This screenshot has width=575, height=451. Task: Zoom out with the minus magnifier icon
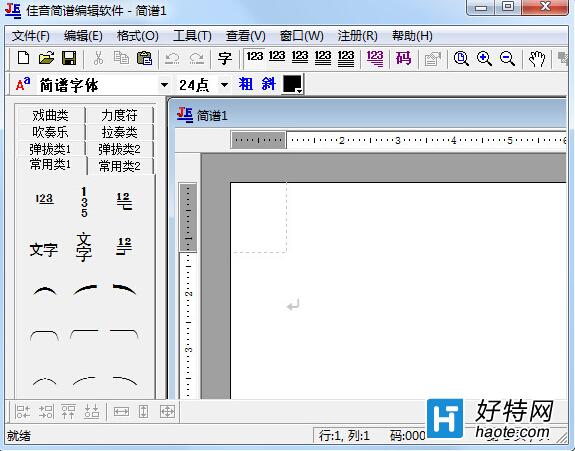point(507,59)
